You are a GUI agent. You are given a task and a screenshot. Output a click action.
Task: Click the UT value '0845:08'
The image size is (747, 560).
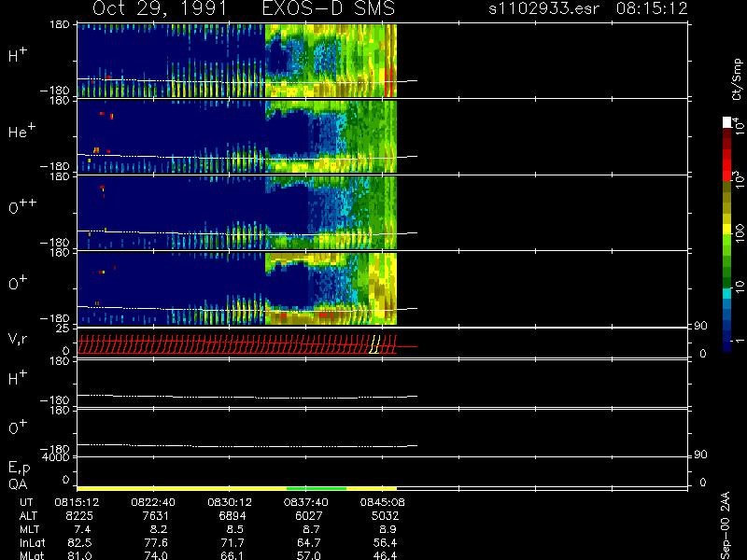[x=383, y=502]
